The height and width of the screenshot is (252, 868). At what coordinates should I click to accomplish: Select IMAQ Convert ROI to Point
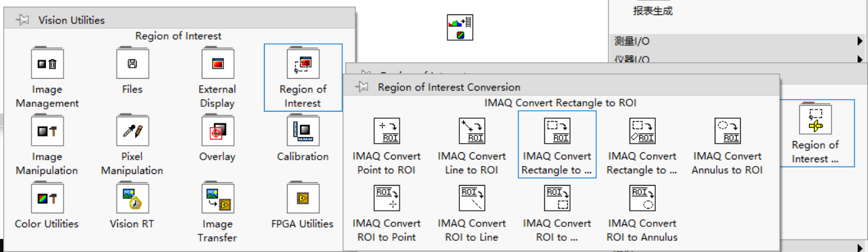point(387,198)
